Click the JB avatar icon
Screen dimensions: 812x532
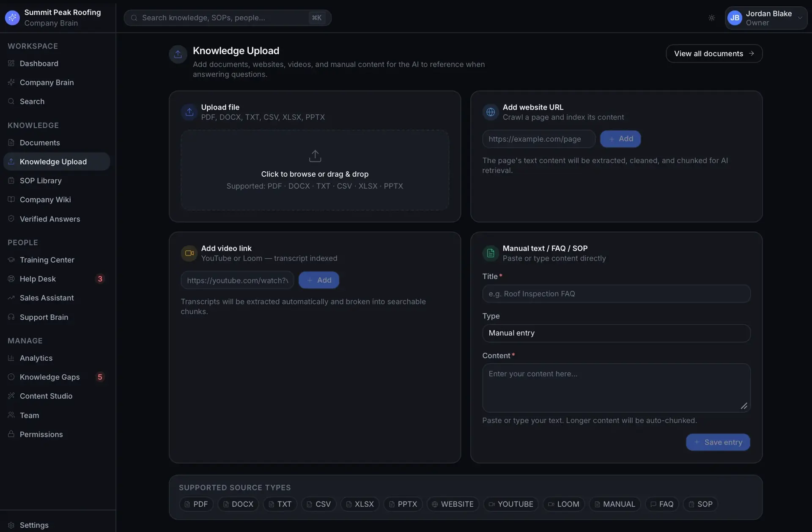pos(735,18)
